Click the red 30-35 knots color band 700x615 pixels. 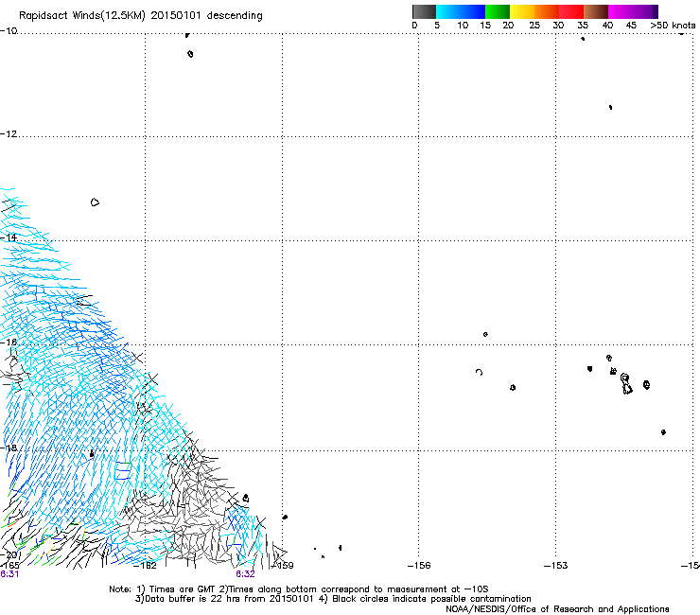571,11
